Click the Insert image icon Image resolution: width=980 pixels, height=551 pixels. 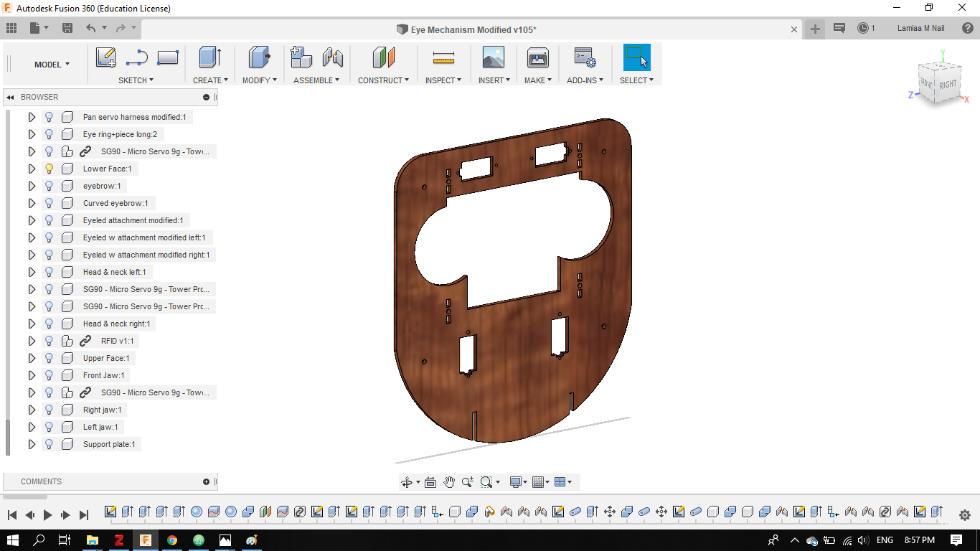tap(494, 57)
